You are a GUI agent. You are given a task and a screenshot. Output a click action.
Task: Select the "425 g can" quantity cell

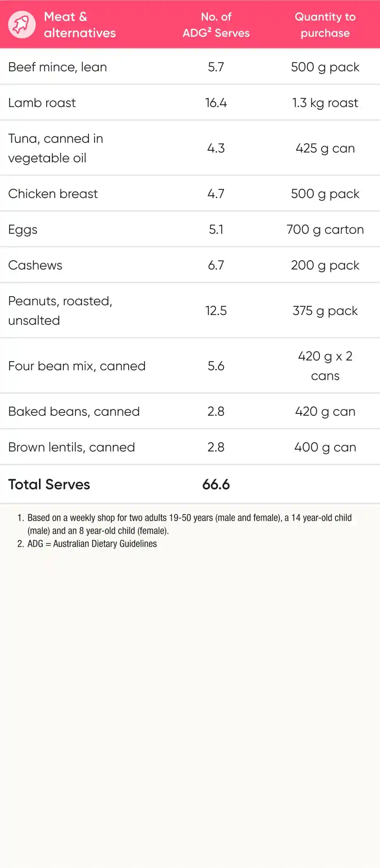click(325, 148)
